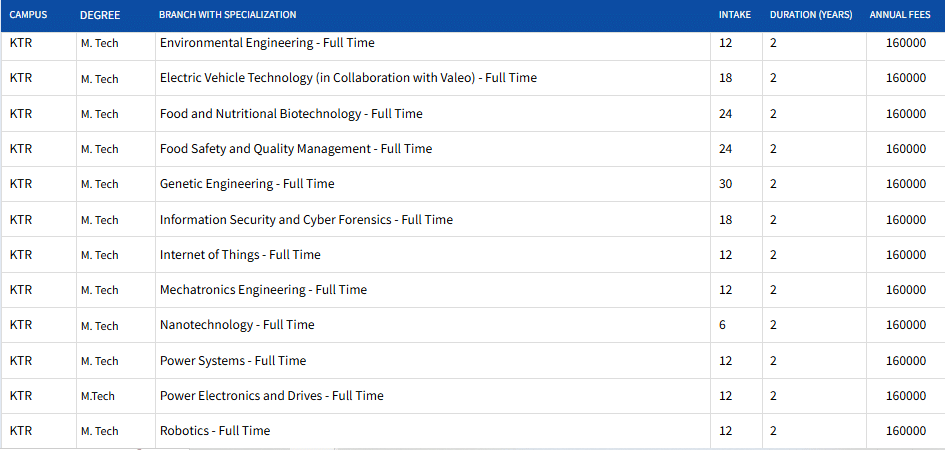The height and width of the screenshot is (450, 945).
Task: Select the Mechatronics Engineering - Full Time cell
Action: 263,290
